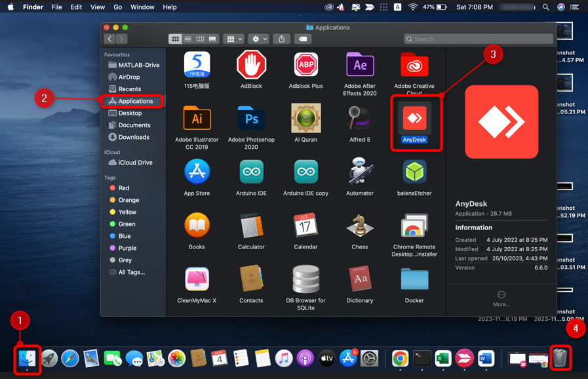588x379 pixels.
Task: Select the AdBlock app icon
Action: [x=251, y=65]
